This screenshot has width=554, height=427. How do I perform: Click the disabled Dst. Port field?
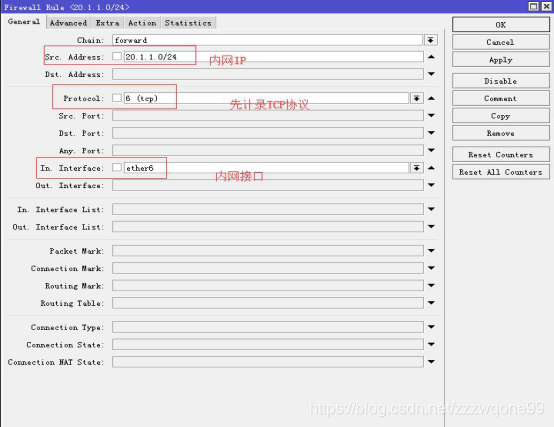pyautogui.click(x=268, y=133)
